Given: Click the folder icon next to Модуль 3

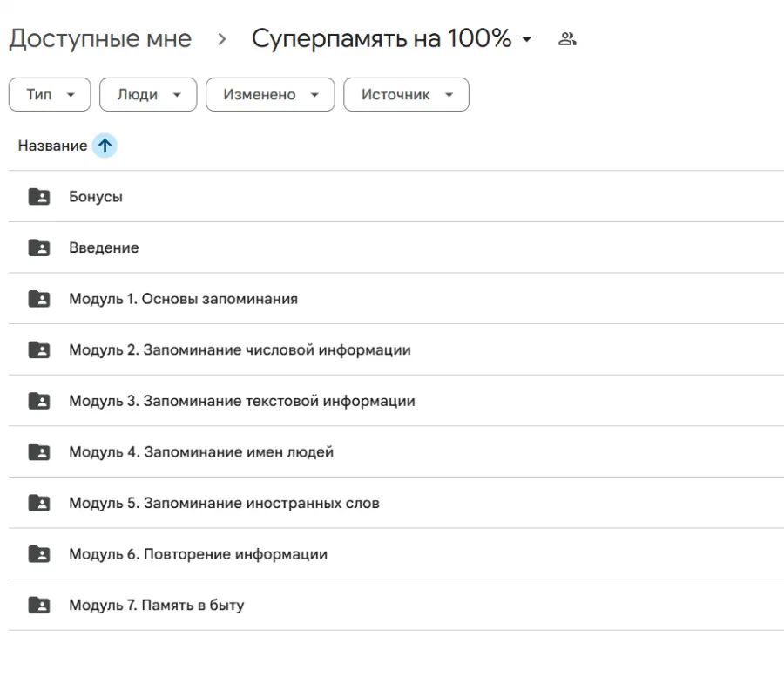Looking at the screenshot, I should 39,401.
